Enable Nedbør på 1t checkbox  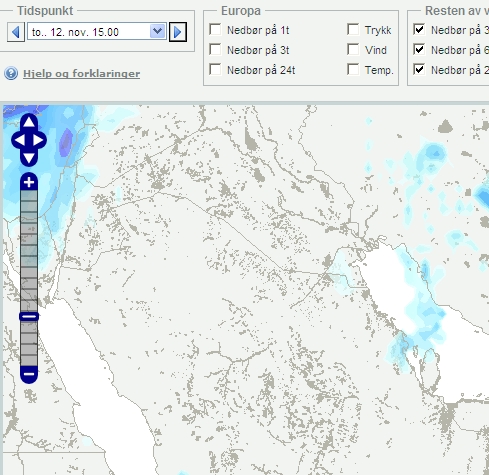point(215,29)
